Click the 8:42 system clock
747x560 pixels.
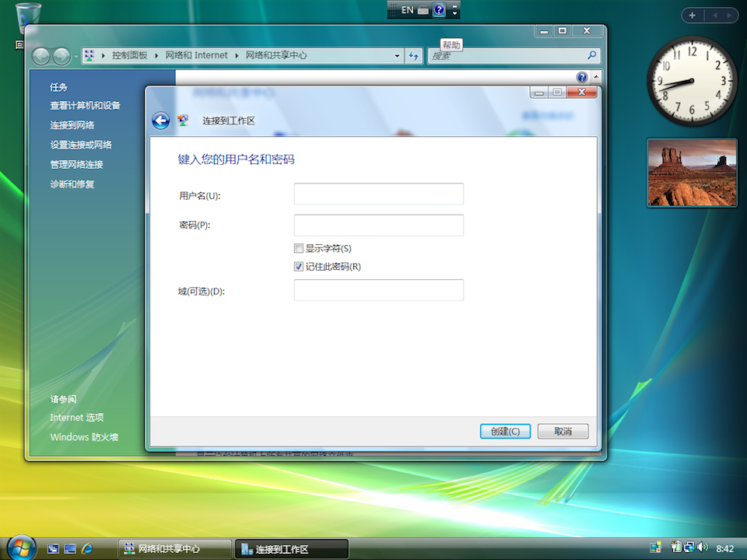click(x=725, y=548)
